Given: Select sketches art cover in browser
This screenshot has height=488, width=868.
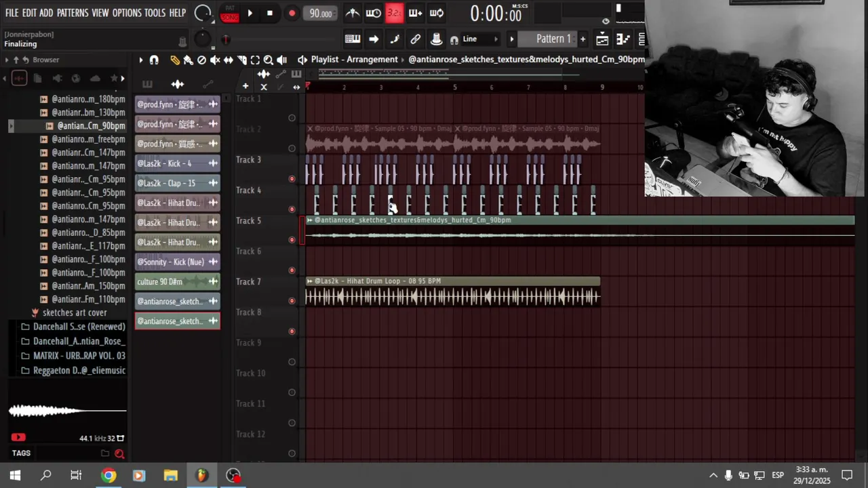Looking at the screenshot, I should pyautogui.click(x=75, y=313).
